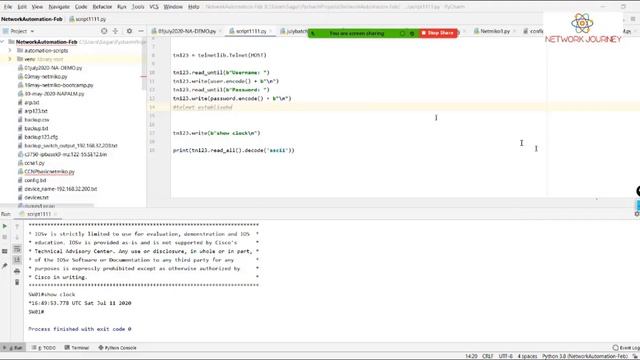
Task: Select ccna1.py file in tree
Action: tap(34, 163)
